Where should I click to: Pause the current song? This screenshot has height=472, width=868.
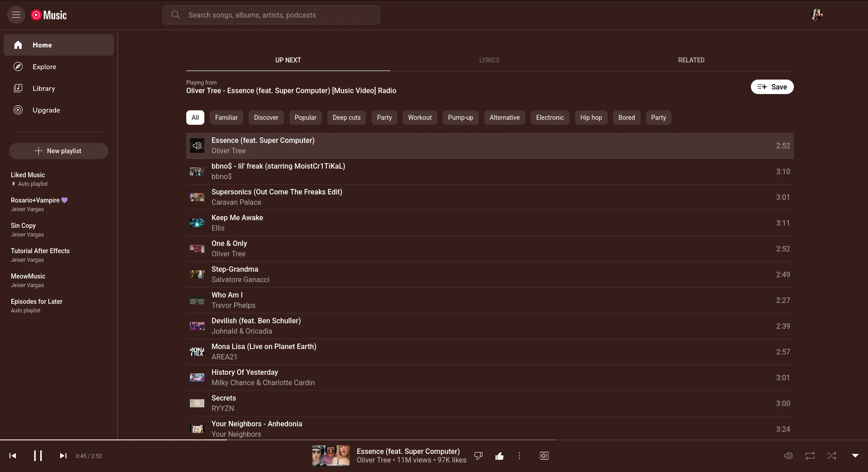(x=38, y=456)
